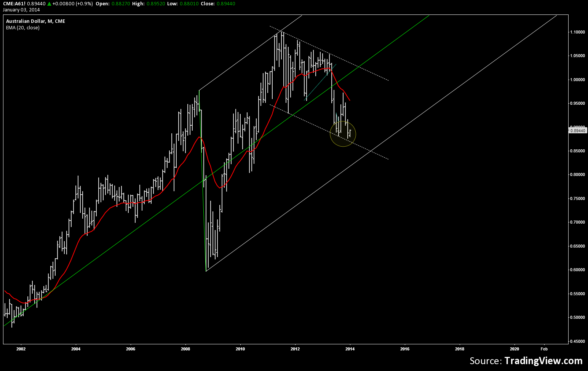Click the 0.65000 price axis label

pyautogui.click(x=577, y=246)
